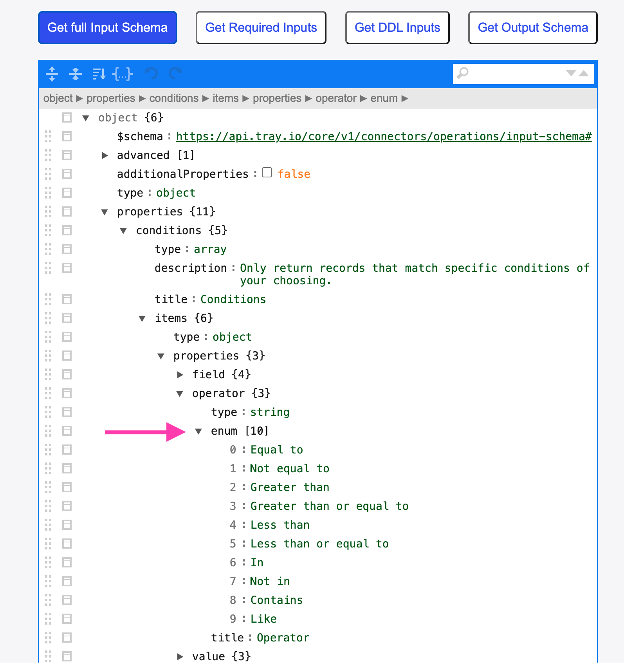Click the search magnifier icon
The height and width of the screenshot is (672, 624).
coord(463,73)
